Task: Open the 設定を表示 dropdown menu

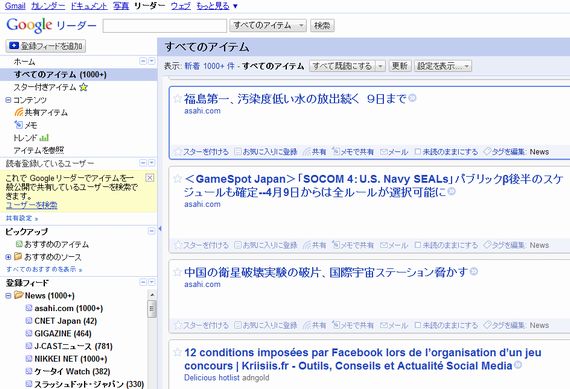Action: click(x=443, y=66)
